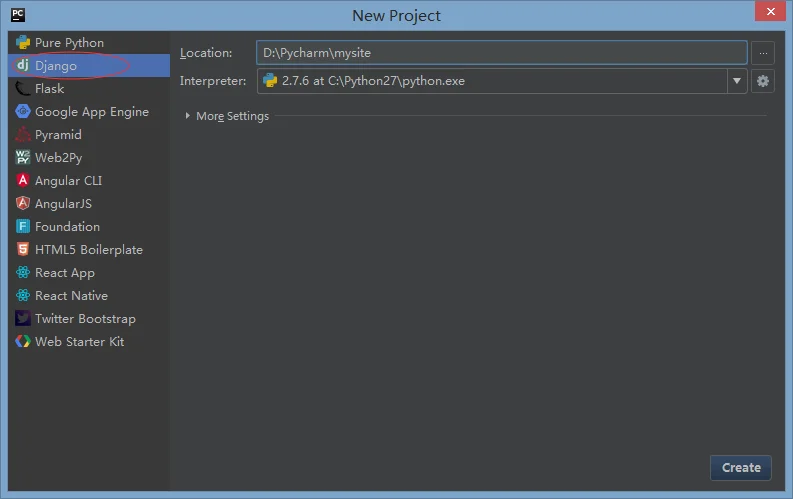Browse for location with ellipsis button
This screenshot has width=793, height=499.
[x=763, y=53]
